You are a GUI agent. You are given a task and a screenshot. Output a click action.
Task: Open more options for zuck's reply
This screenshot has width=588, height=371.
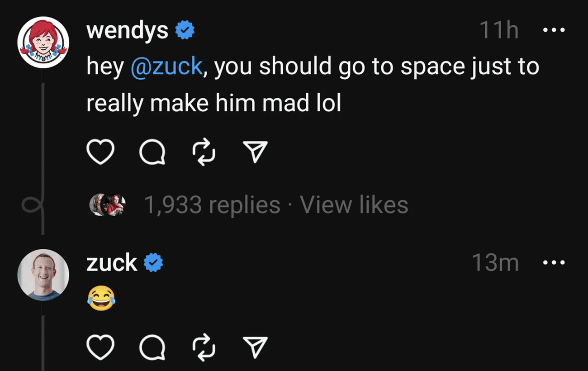tap(554, 262)
